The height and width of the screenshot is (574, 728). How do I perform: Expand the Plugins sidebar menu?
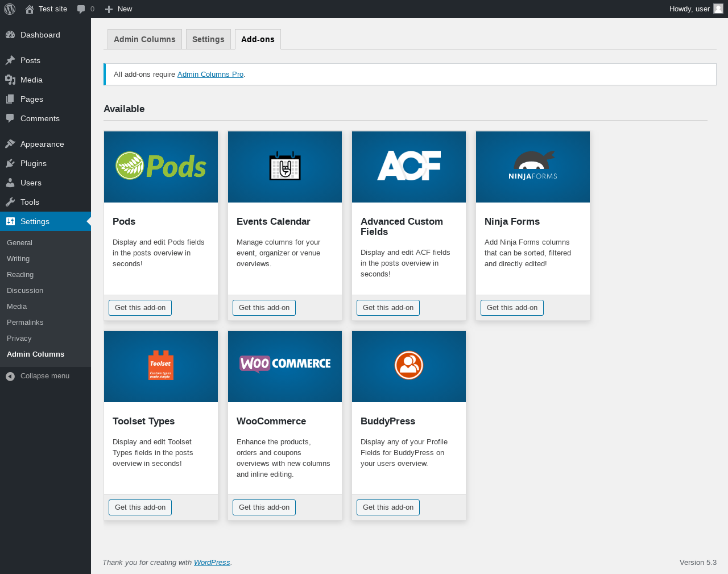point(33,163)
